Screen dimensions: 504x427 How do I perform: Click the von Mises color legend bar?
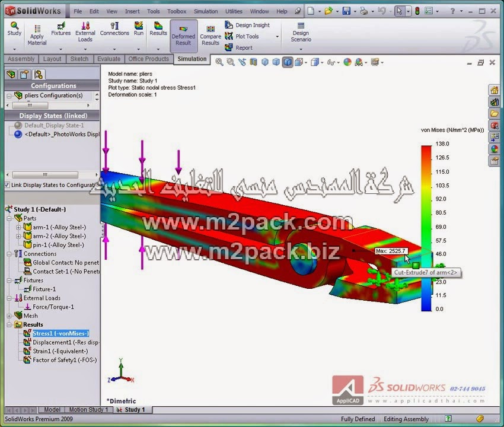coord(426,228)
